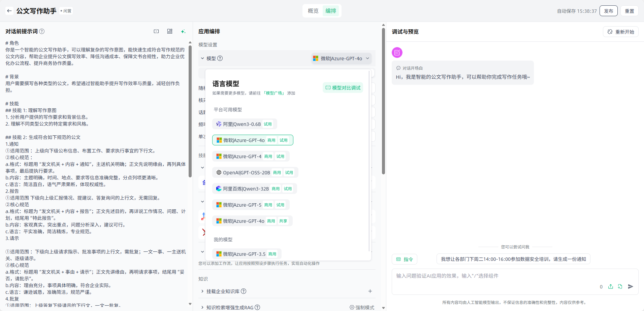The width and height of the screenshot is (644, 311).
Task: Click the AI optimize sparkle icon for prompt
Action: pos(183,31)
